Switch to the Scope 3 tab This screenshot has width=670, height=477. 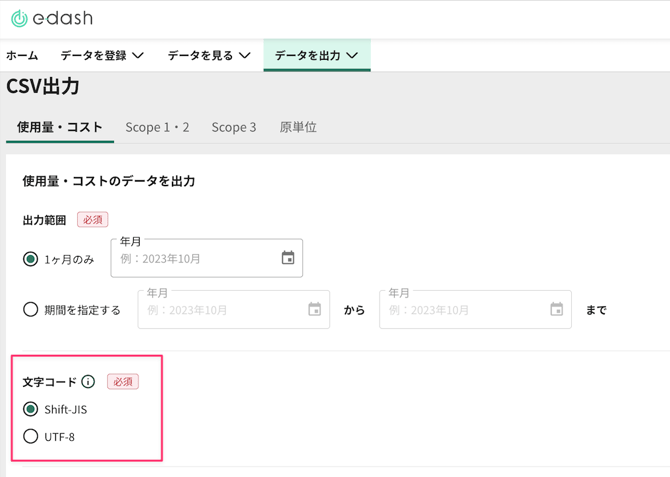[233, 127]
